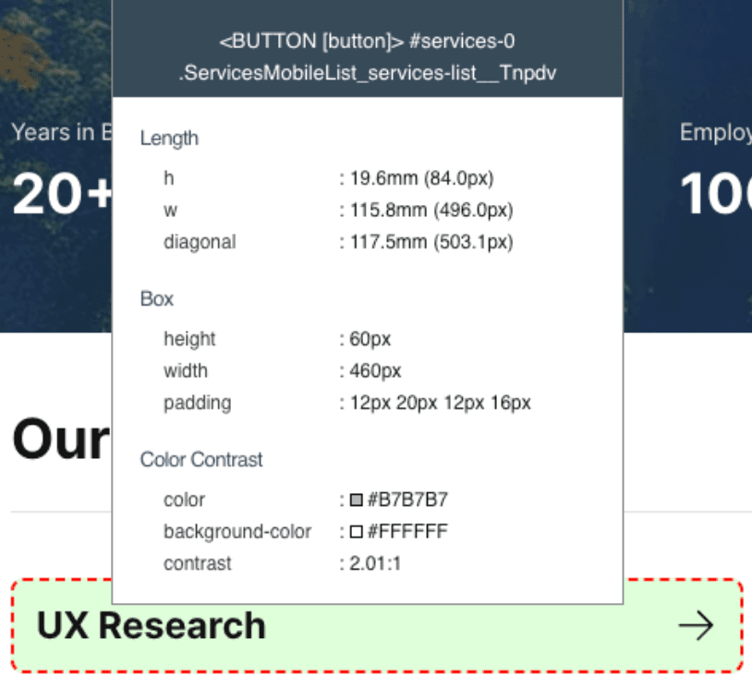Open the UX Research service button
This screenshot has height=700, width=752.
377,625
